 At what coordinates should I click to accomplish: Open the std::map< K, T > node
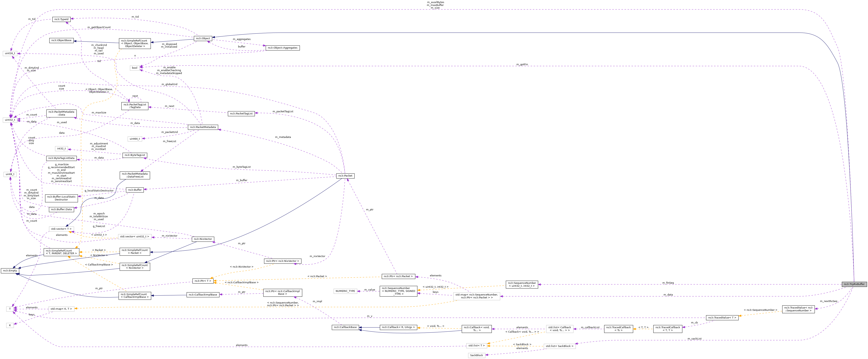coord(62,309)
